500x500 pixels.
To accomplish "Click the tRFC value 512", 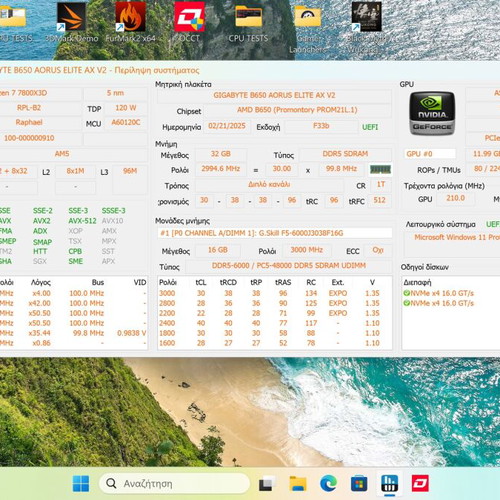I will tap(379, 200).
